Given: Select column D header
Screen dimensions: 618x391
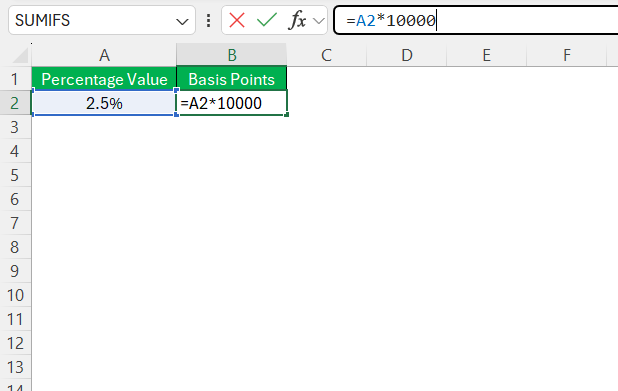Looking at the screenshot, I should point(407,55).
